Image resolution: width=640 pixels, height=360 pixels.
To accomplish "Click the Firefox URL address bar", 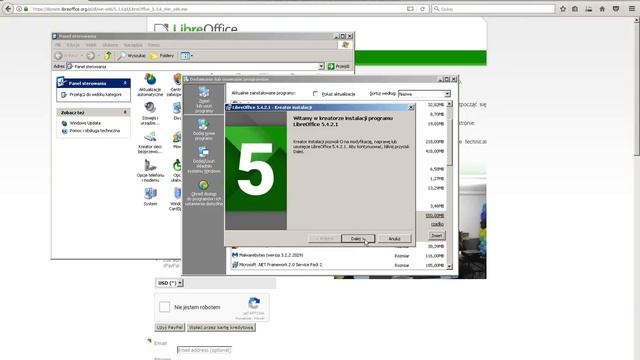I will [x=216, y=9].
